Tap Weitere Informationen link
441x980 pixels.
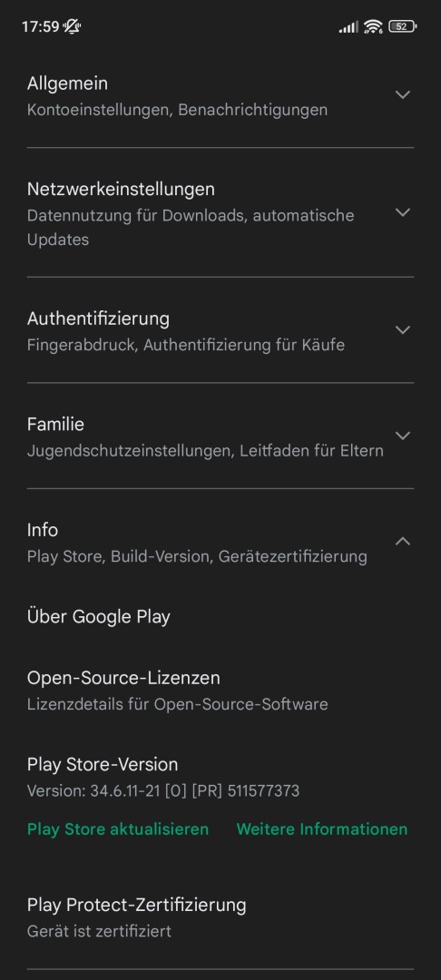(322, 829)
